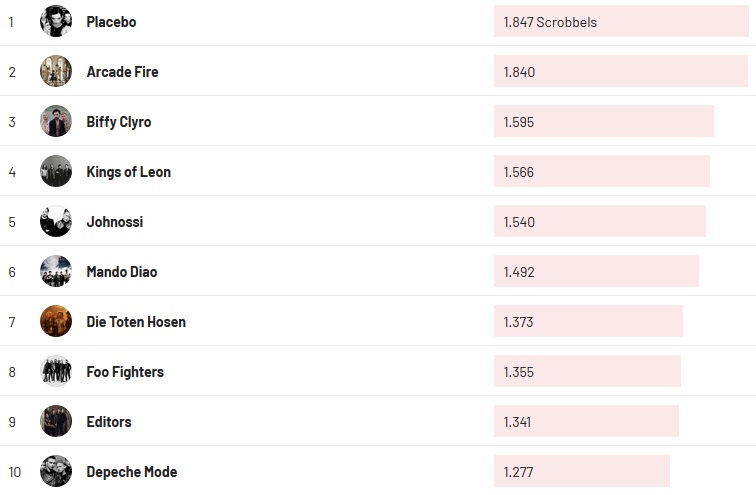Open the Depeche Mode avatar
The width and height of the screenshot is (756, 495).
point(56,471)
